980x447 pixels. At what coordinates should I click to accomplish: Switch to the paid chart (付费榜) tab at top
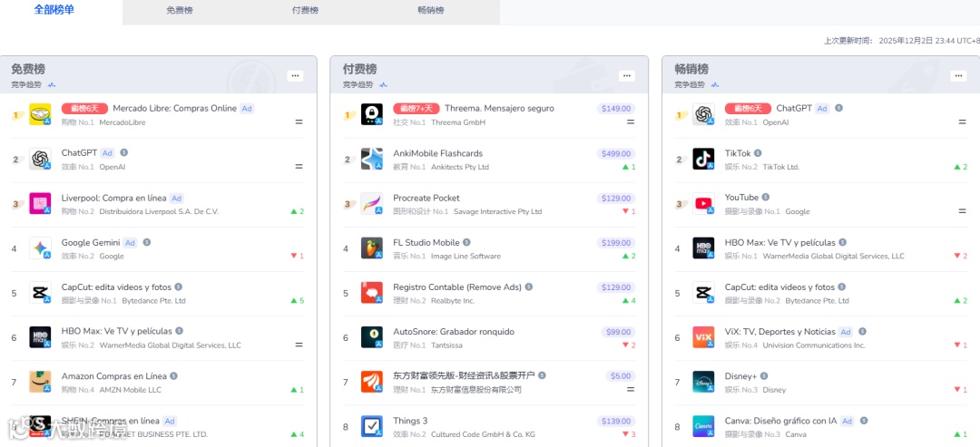(x=305, y=11)
